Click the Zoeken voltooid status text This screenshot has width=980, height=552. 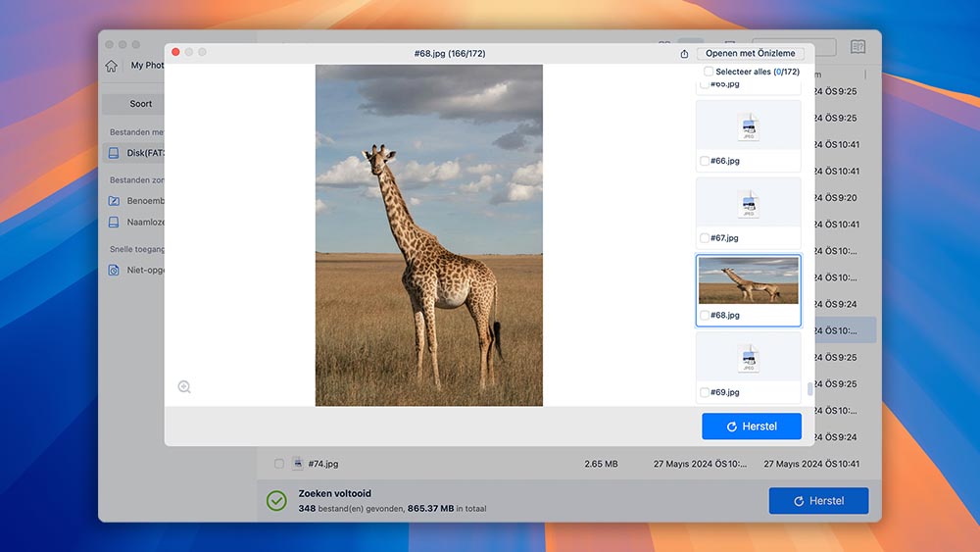pyautogui.click(x=334, y=493)
